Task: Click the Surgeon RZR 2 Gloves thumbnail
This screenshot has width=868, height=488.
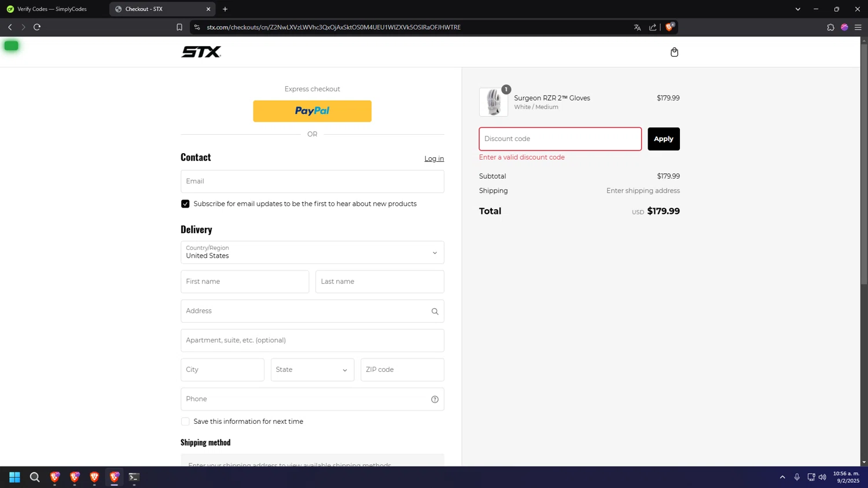Action: 494,102
